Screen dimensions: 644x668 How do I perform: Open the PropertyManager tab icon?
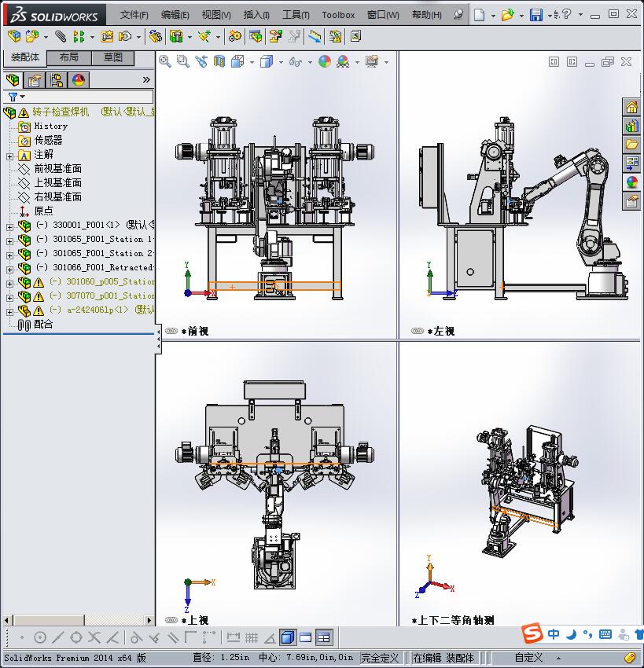click(x=34, y=79)
